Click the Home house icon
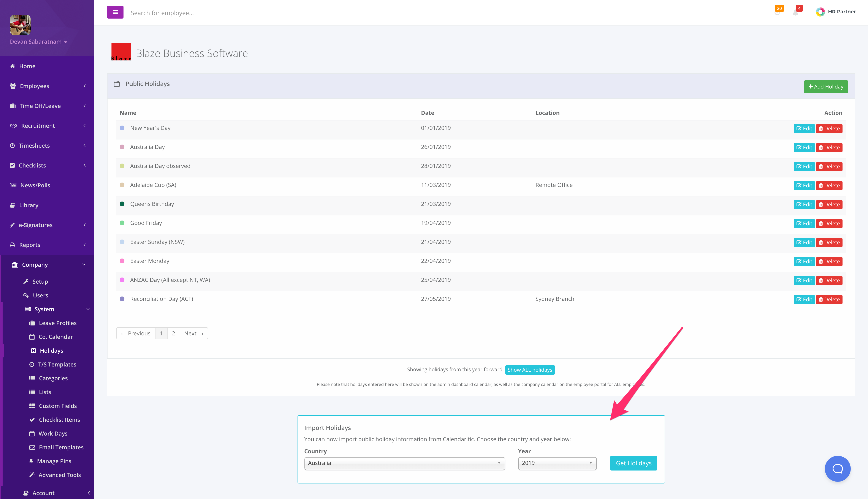Image resolution: width=868 pixels, height=499 pixels. 12,66
